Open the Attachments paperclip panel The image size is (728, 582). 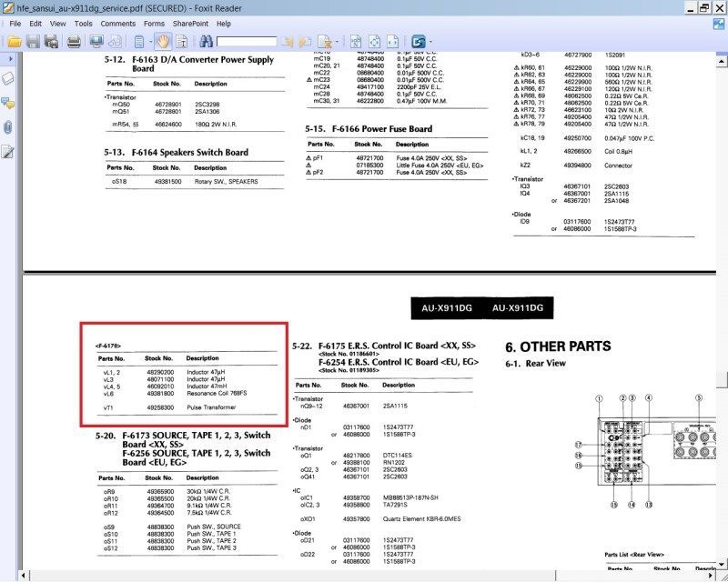click(x=8, y=127)
